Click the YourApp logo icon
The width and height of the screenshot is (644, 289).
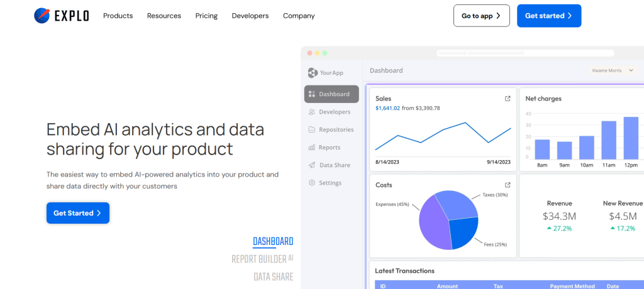(313, 72)
